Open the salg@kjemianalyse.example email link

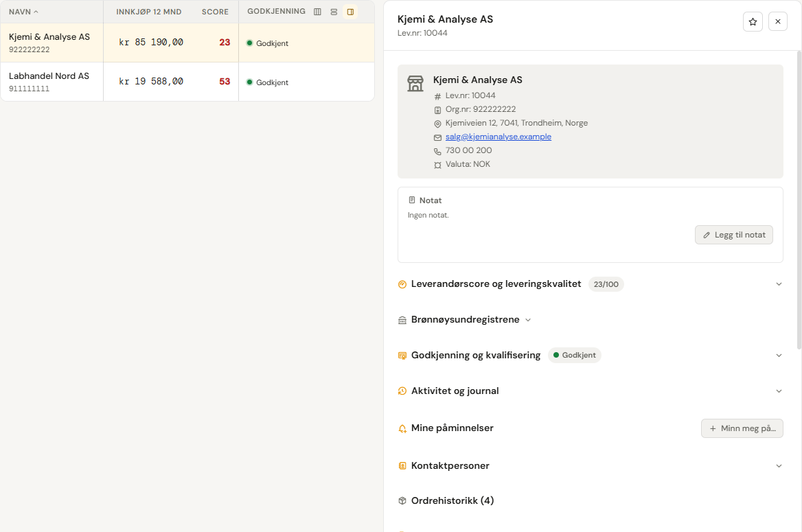(499, 137)
